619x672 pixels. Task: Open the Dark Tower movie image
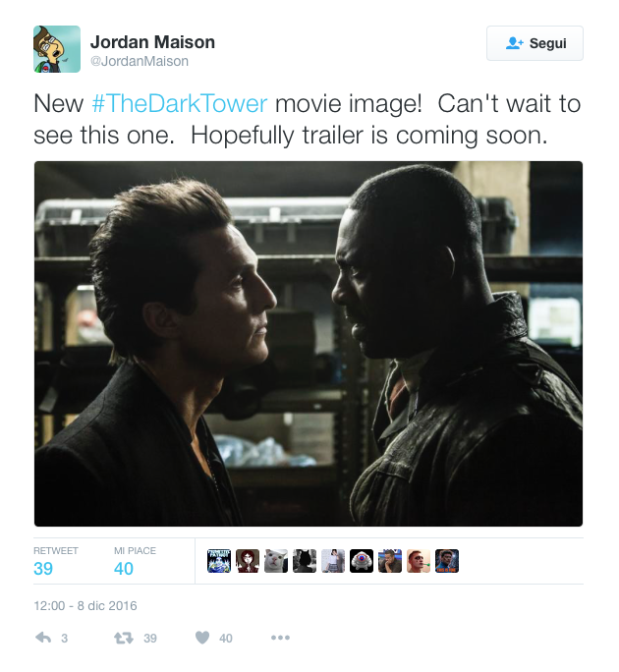click(x=309, y=344)
